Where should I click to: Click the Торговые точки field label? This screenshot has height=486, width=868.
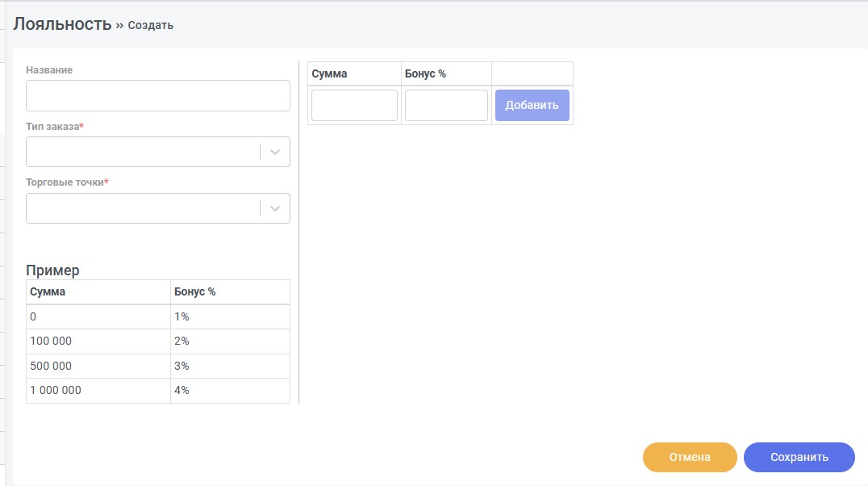[x=67, y=182]
